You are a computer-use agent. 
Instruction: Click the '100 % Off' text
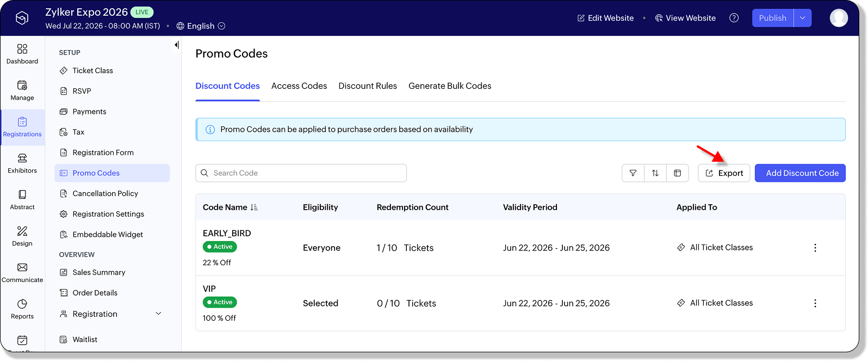[x=219, y=318]
